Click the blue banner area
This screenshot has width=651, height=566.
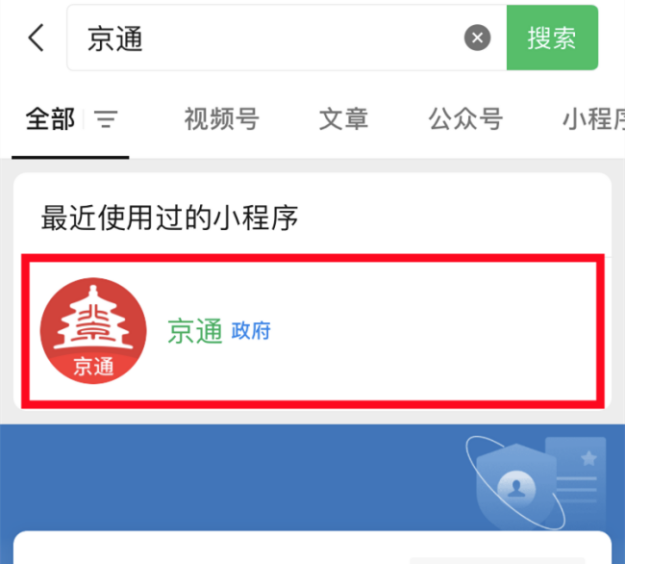click(x=312, y=477)
